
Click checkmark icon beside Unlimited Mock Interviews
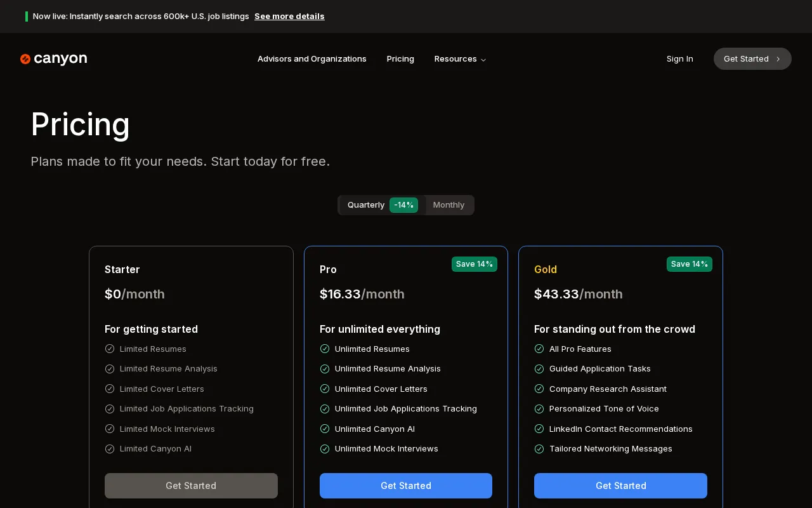325,449
